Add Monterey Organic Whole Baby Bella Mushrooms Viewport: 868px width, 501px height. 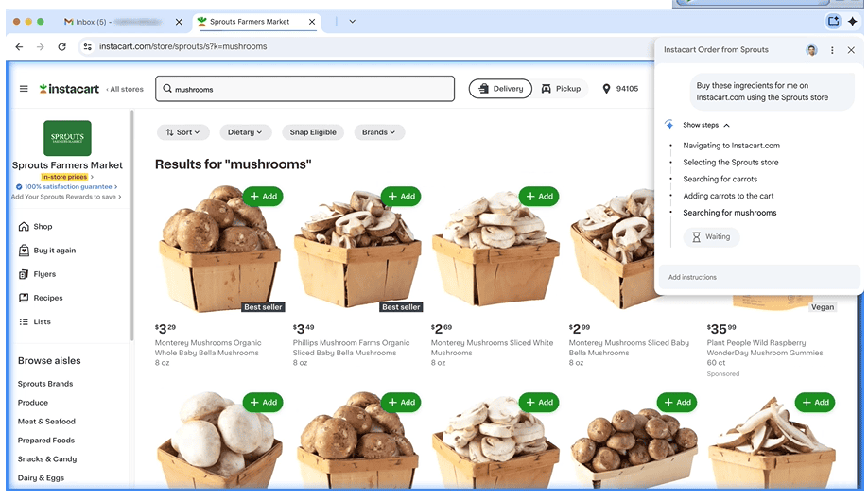263,197
